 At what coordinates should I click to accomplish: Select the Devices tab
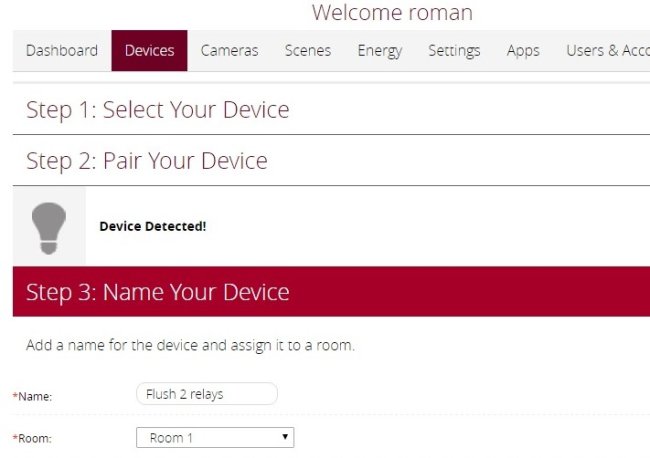tap(149, 51)
